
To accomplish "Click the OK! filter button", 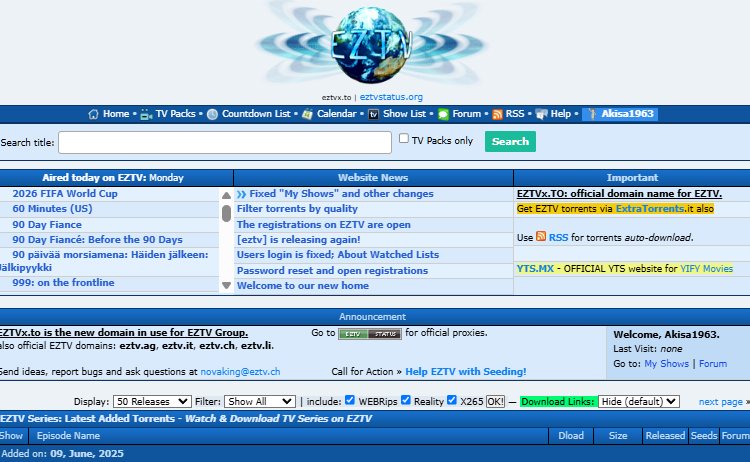I will [495, 401].
